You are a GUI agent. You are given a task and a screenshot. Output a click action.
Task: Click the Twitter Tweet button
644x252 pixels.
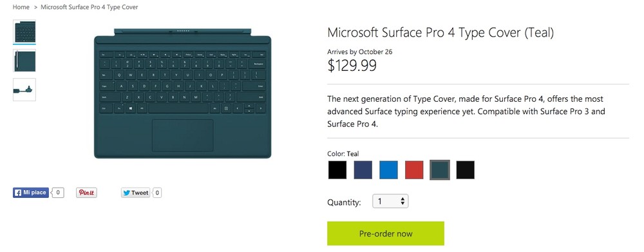(135, 193)
